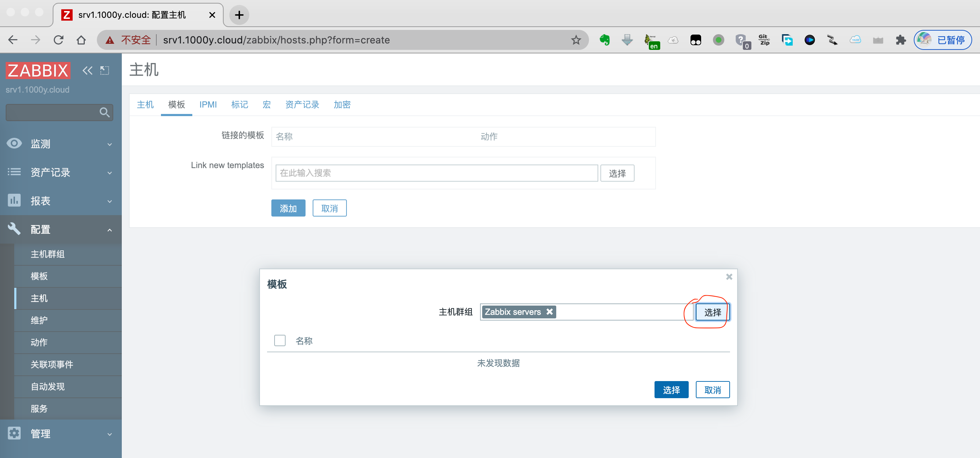
Task: Click the circled 选择 button in the dialog
Action: point(713,312)
